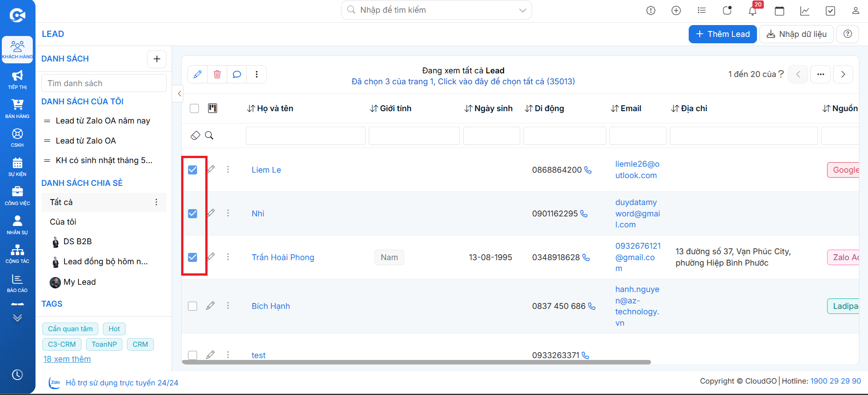Open the calendar icon in top bar
Viewport: 868px width, 395px height.
coord(779,10)
